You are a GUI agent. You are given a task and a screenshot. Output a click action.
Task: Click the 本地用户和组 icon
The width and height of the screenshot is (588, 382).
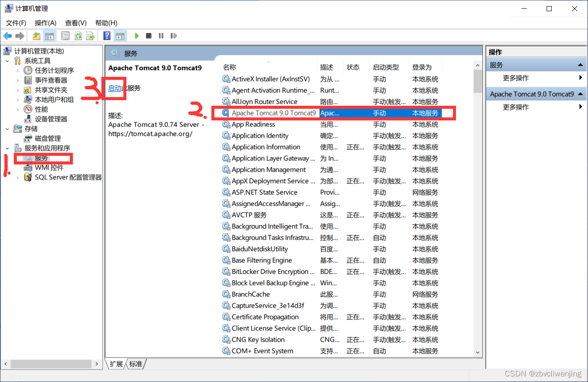coord(28,100)
